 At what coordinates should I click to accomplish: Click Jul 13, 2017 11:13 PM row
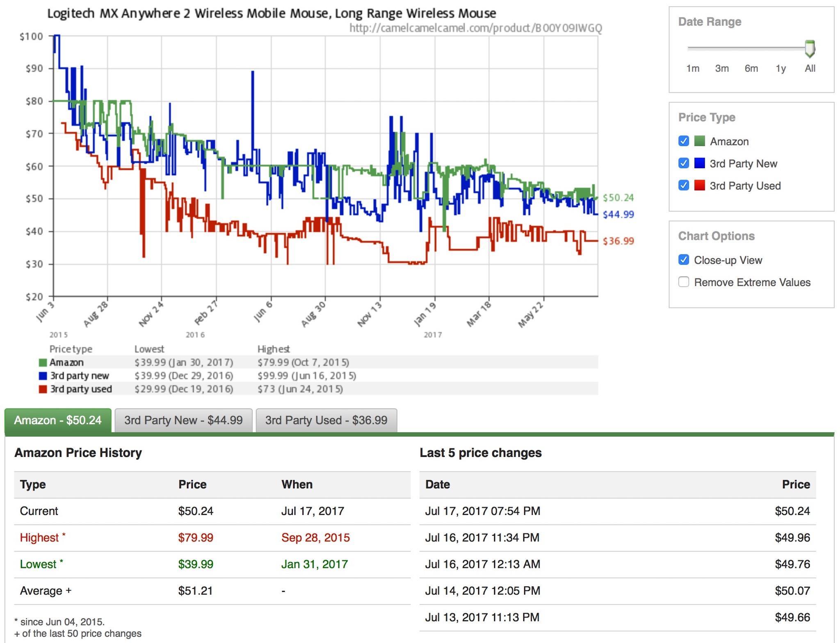[x=618, y=618]
